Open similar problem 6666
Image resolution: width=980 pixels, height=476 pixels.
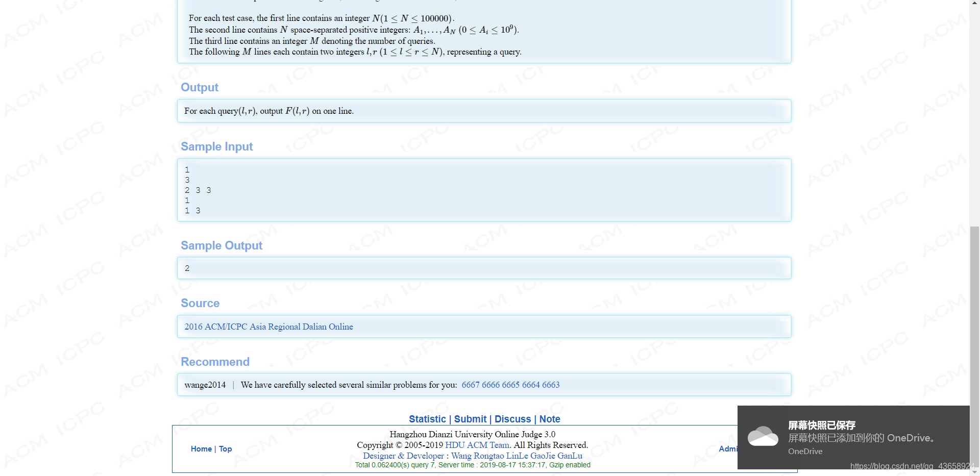[491, 385]
